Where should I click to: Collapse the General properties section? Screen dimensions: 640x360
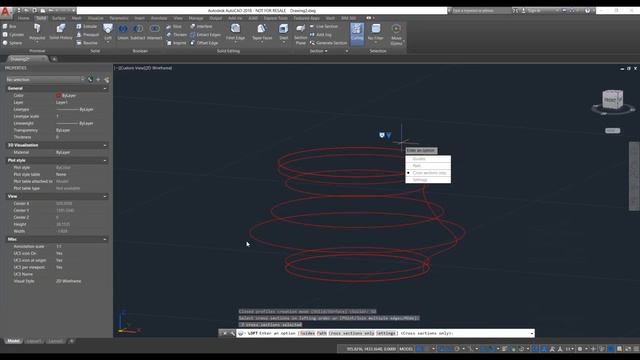point(105,89)
